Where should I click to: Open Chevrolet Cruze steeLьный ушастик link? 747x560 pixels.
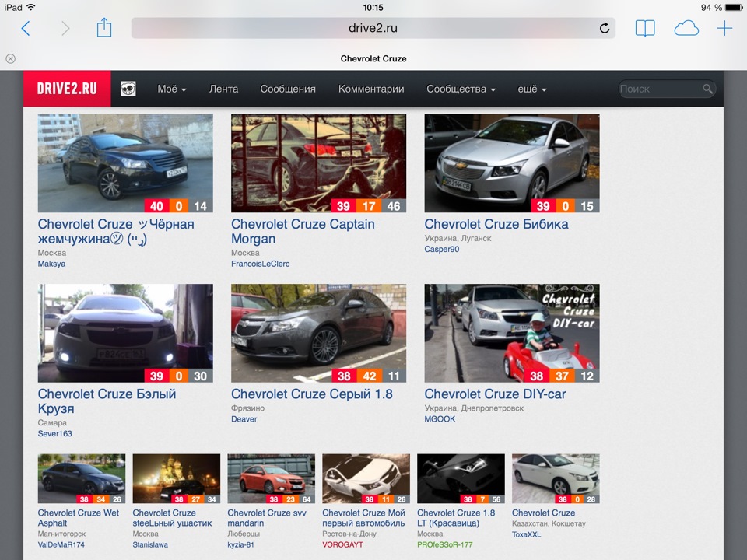(x=172, y=518)
